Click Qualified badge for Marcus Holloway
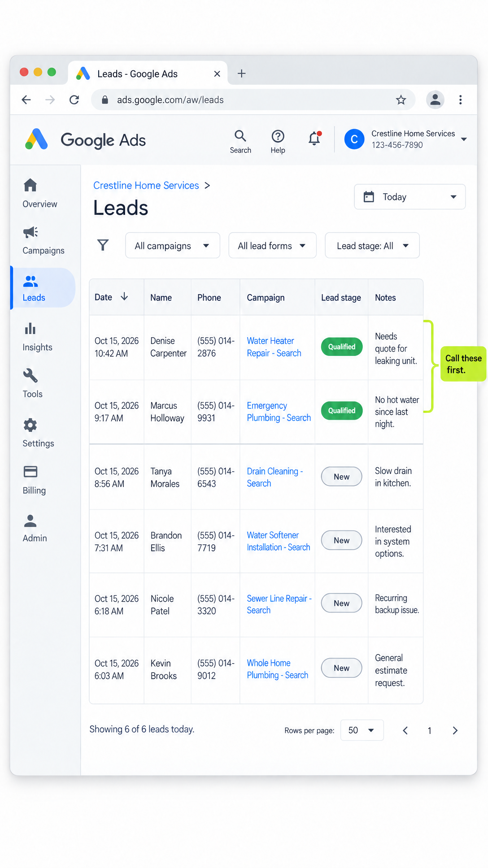This screenshot has width=488, height=868. coord(342,411)
